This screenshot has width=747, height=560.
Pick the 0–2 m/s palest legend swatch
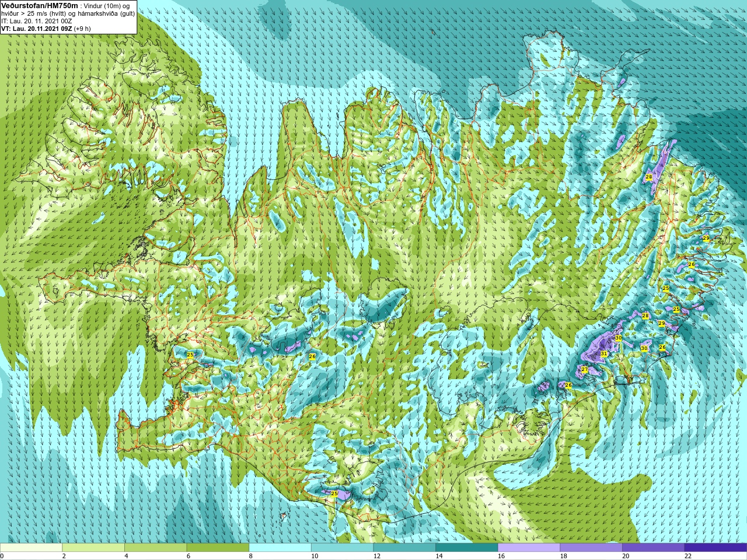coord(31,547)
